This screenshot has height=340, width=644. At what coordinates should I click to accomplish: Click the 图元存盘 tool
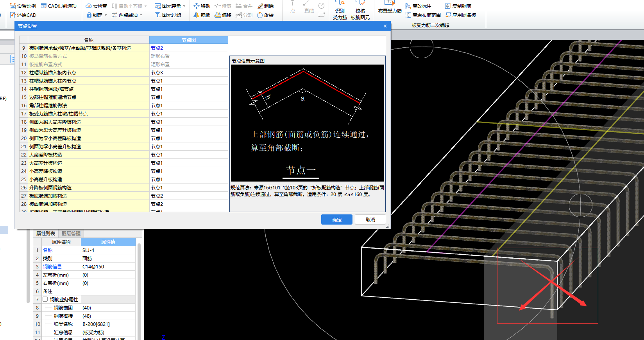[x=168, y=6]
